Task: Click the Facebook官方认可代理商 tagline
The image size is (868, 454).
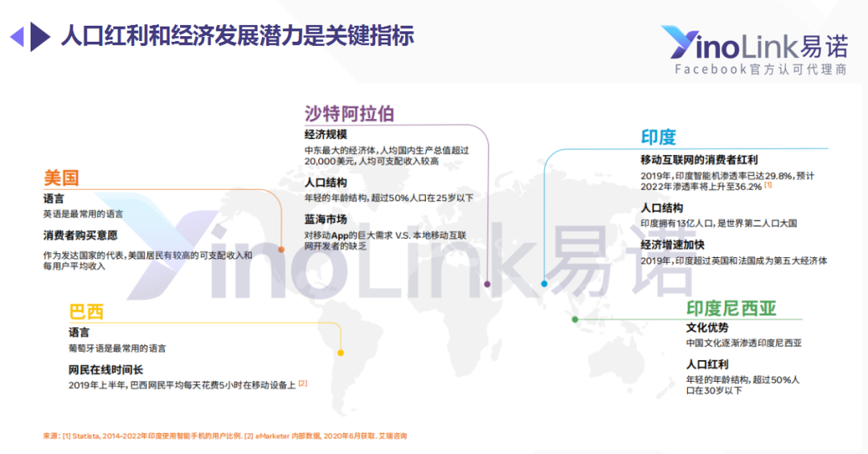Action: pyautogui.click(x=760, y=70)
